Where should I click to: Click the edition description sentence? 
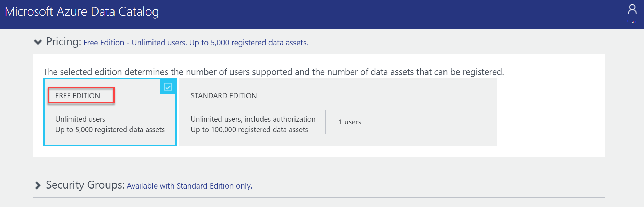pyautogui.click(x=273, y=72)
